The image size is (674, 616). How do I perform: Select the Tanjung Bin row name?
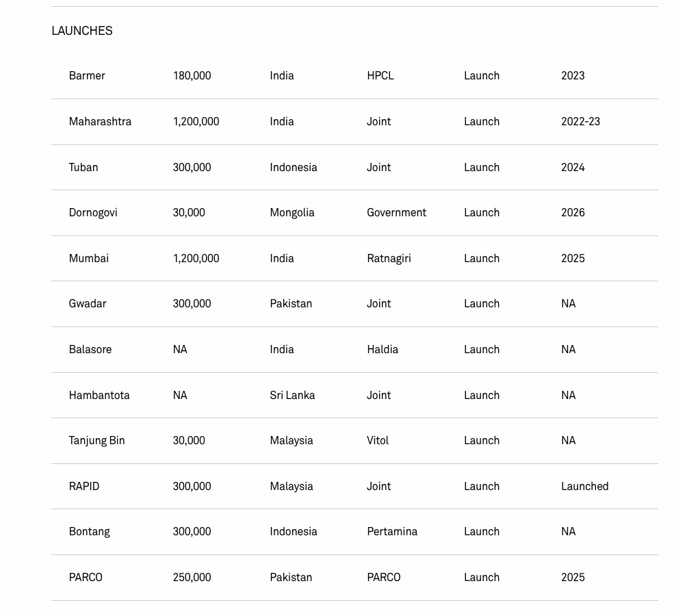(97, 441)
